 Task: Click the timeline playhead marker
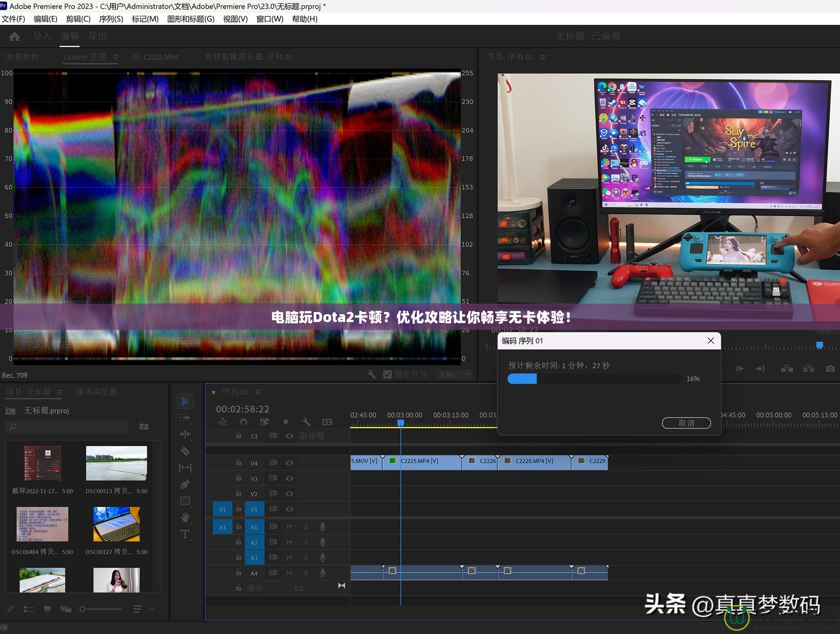pyautogui.click(x=400, y=423)
